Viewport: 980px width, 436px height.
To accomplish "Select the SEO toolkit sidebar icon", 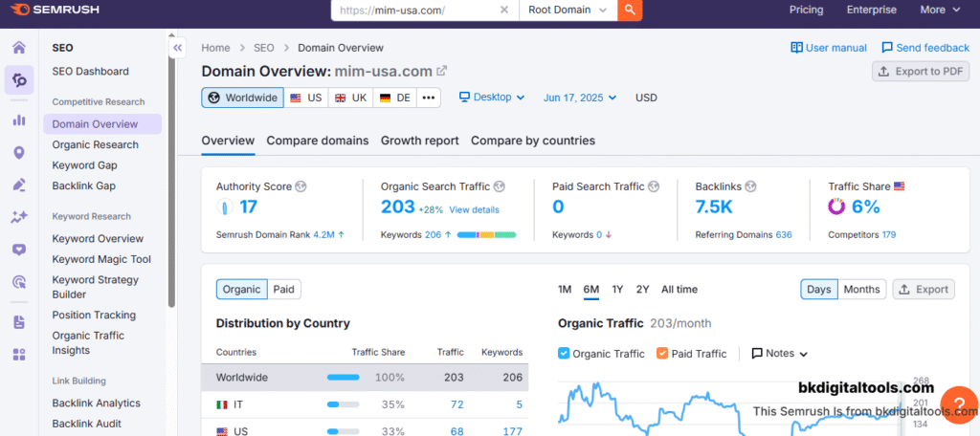I will click(x=19, y=80).
